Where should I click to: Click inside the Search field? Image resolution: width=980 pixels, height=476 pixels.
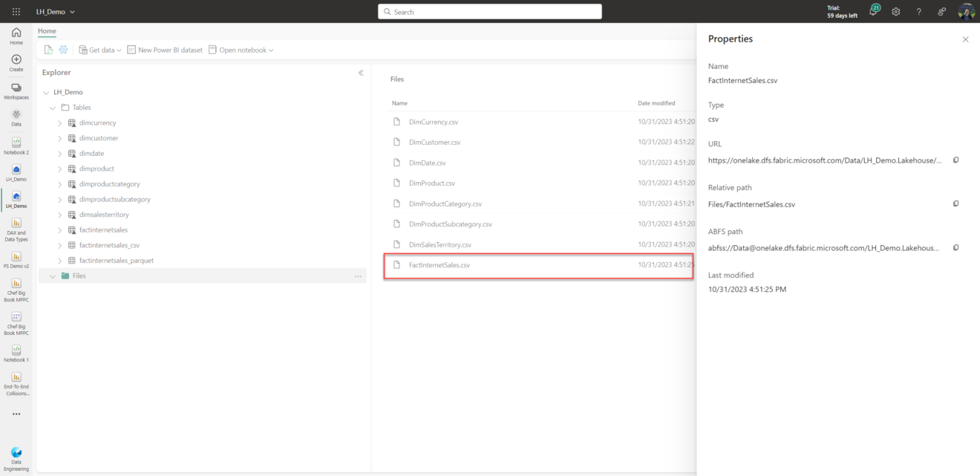pyautogui.click(x=490, y=11)
